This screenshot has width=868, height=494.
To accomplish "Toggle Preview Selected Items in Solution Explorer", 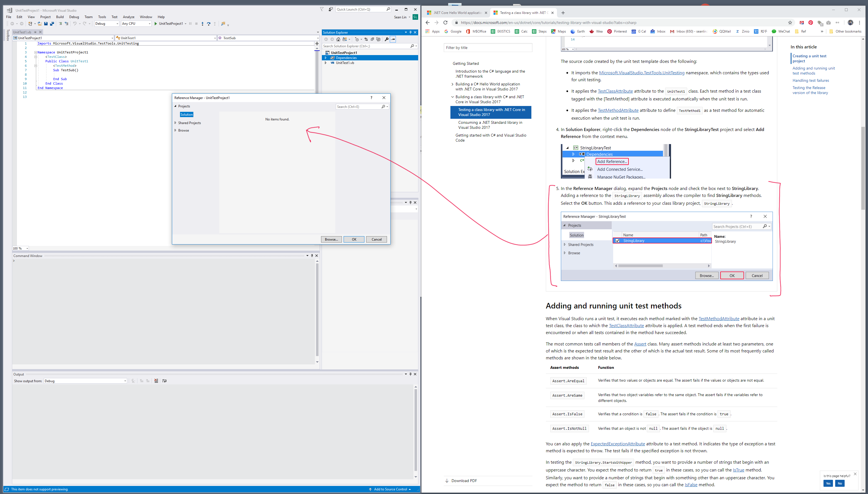I will click(x=393, y=39).
